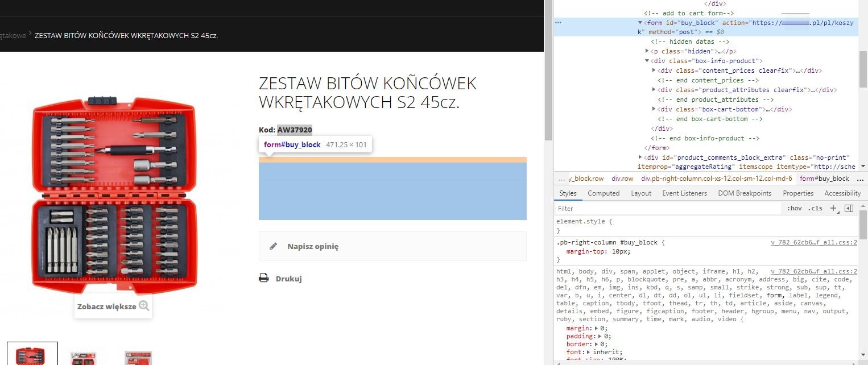Click the third product thumbnail
The image size is (868, 365).
tap(138, 357)
